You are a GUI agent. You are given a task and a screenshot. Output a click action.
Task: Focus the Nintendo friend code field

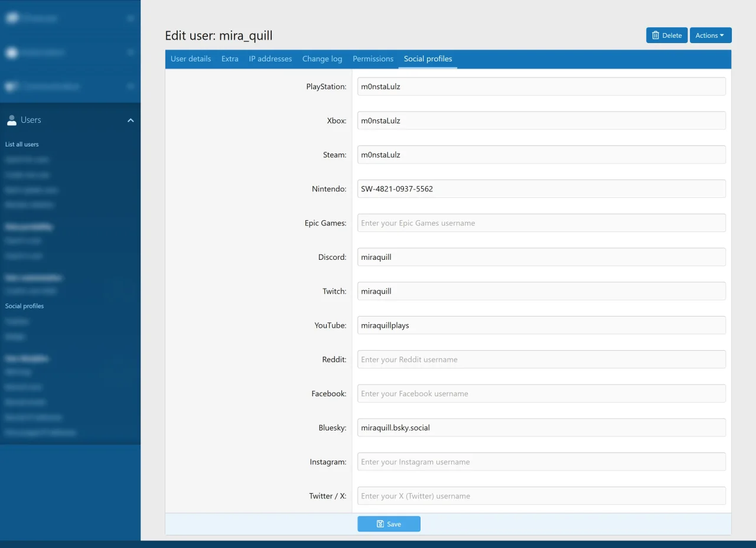click(x=542, y=189)
